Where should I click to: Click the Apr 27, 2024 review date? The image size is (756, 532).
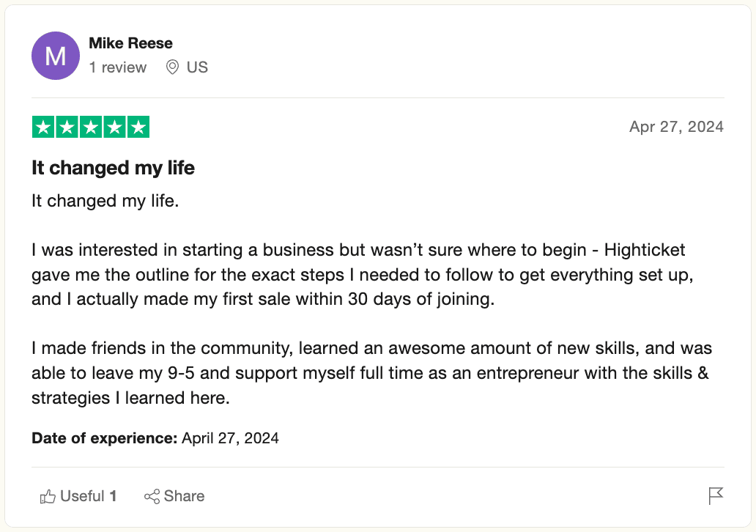(676, 127)
